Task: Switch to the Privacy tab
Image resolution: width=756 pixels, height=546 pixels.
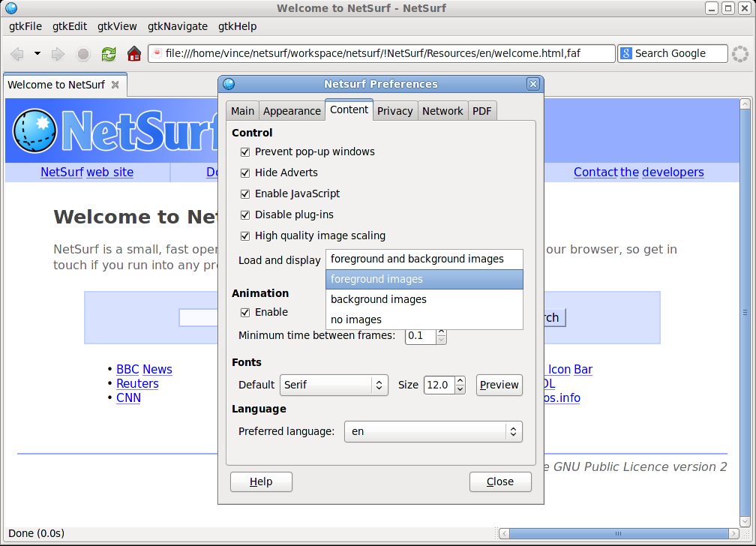Action: tap(394, 111)
